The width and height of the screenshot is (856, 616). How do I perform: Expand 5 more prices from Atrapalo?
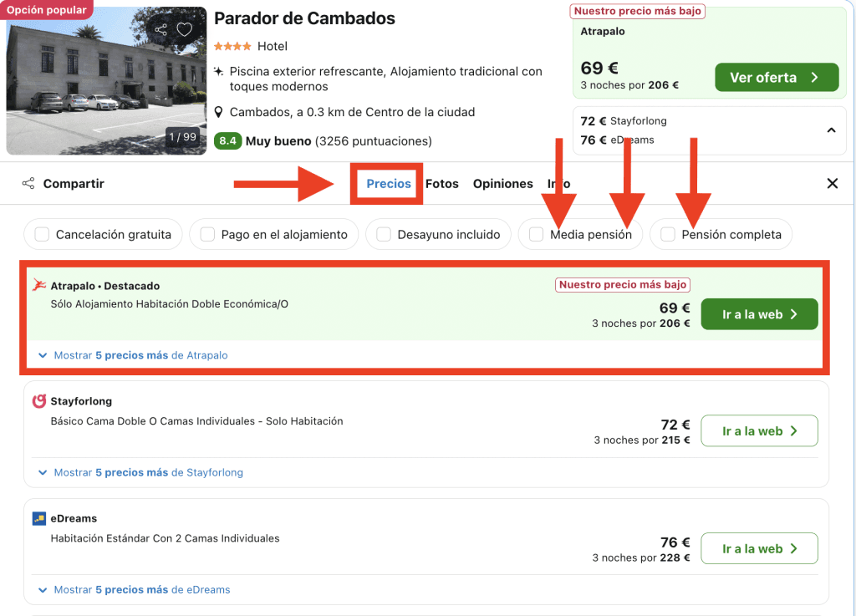[x=134, y=355]
